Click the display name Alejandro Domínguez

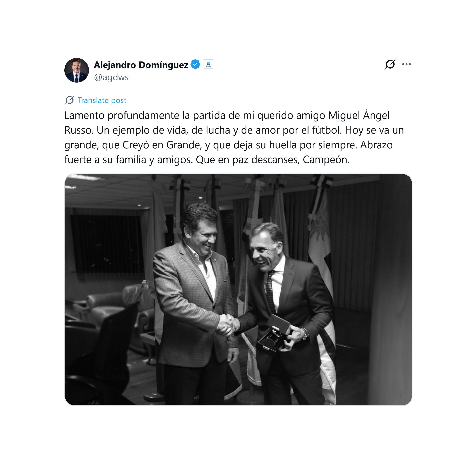pyautogui.click(x=141, y=65)
